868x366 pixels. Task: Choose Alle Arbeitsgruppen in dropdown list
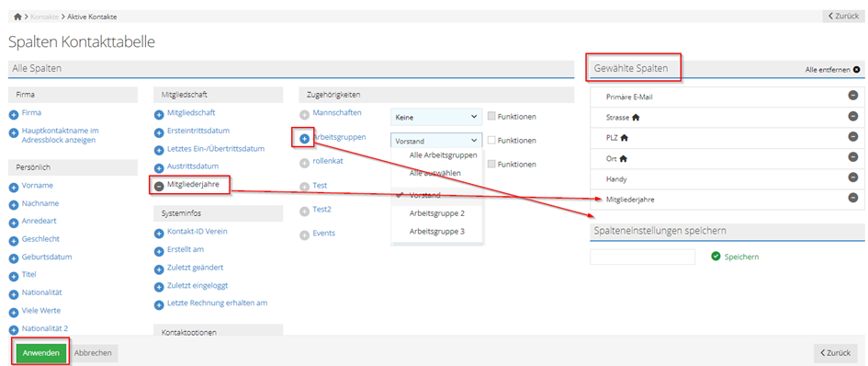click(444, 155)
